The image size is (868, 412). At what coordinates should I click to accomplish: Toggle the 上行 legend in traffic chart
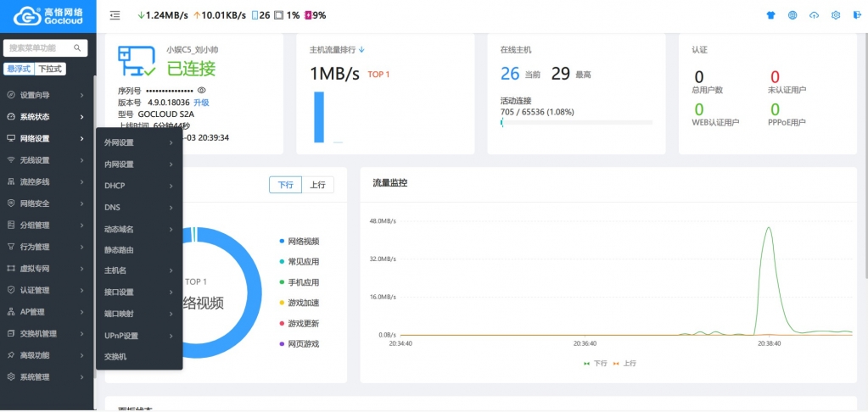point(624,364)
